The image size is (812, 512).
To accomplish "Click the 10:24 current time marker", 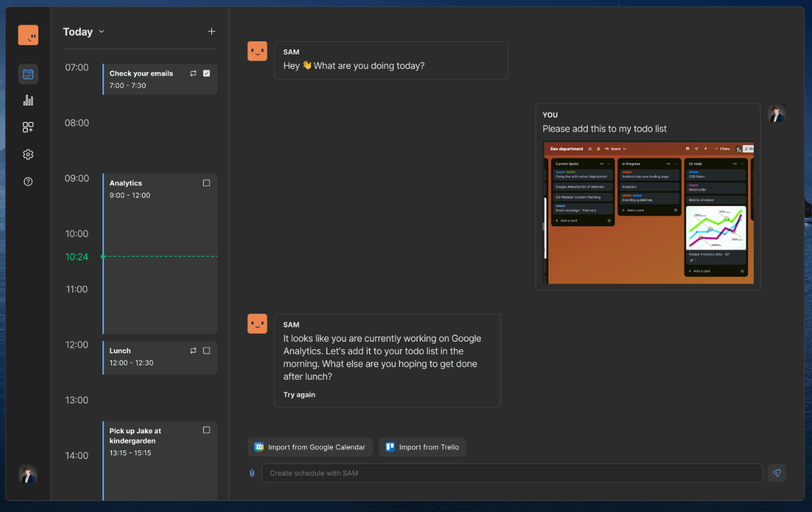I will 77,257.
